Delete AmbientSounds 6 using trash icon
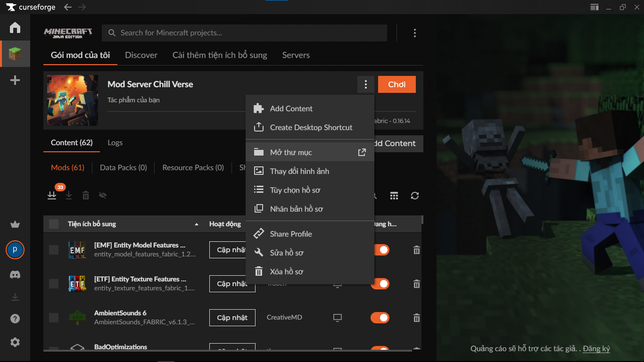The height and width of the screenshot is (362, 644). (417, 318)
